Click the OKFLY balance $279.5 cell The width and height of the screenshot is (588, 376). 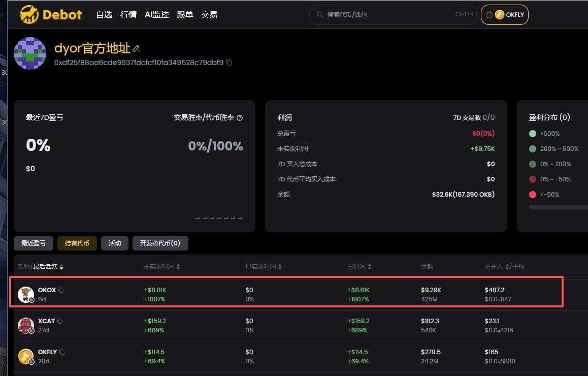[431, 352]
